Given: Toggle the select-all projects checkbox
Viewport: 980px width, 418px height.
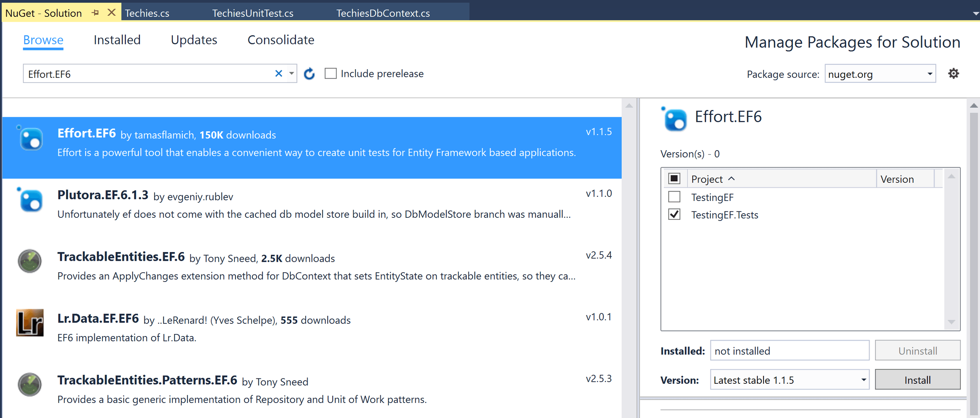Looking at the screenshot, I should pos(674,178).
